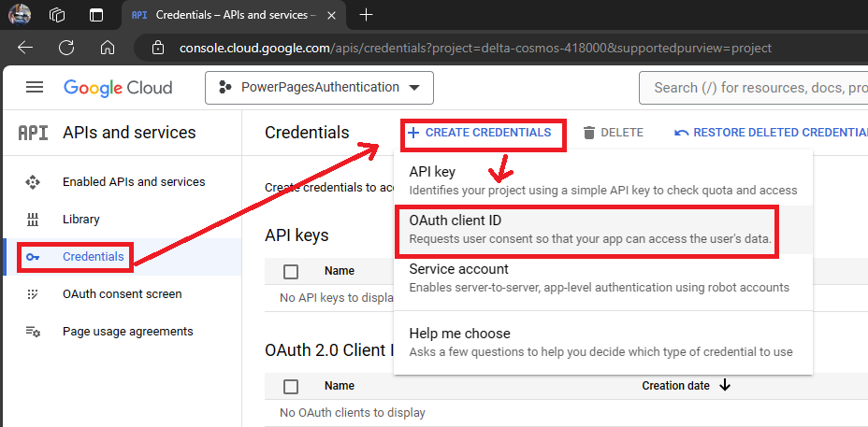The height and width of the screenshot is (427, 868).
Task: Open the browser profile avatar
Action: click(x=20, y=15)
